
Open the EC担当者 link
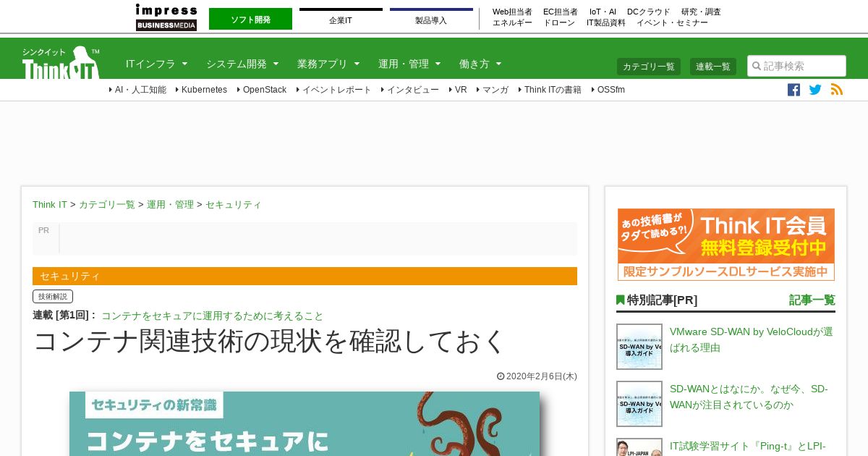561,12
